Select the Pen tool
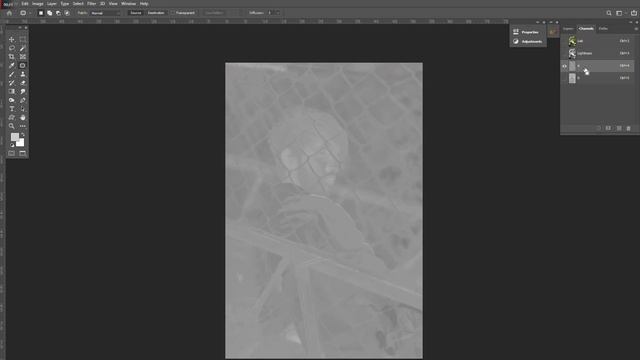 (22, 100)
